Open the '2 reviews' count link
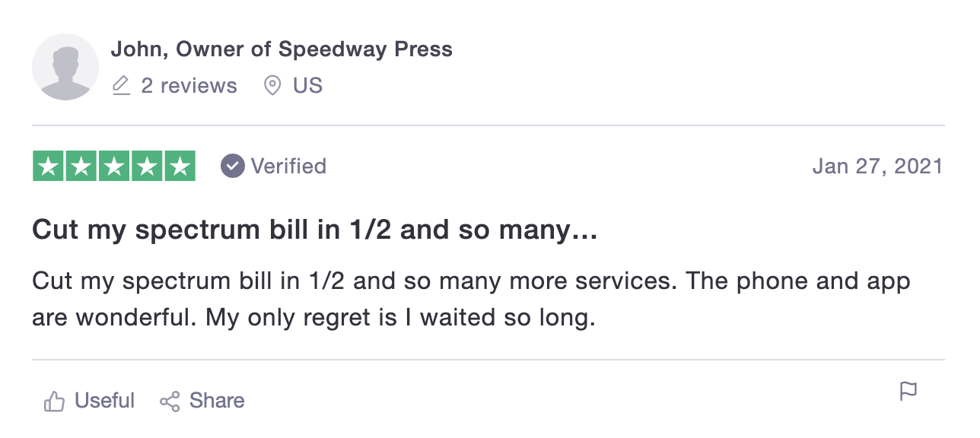The image size is (980, 438). (x=189, y=86)
